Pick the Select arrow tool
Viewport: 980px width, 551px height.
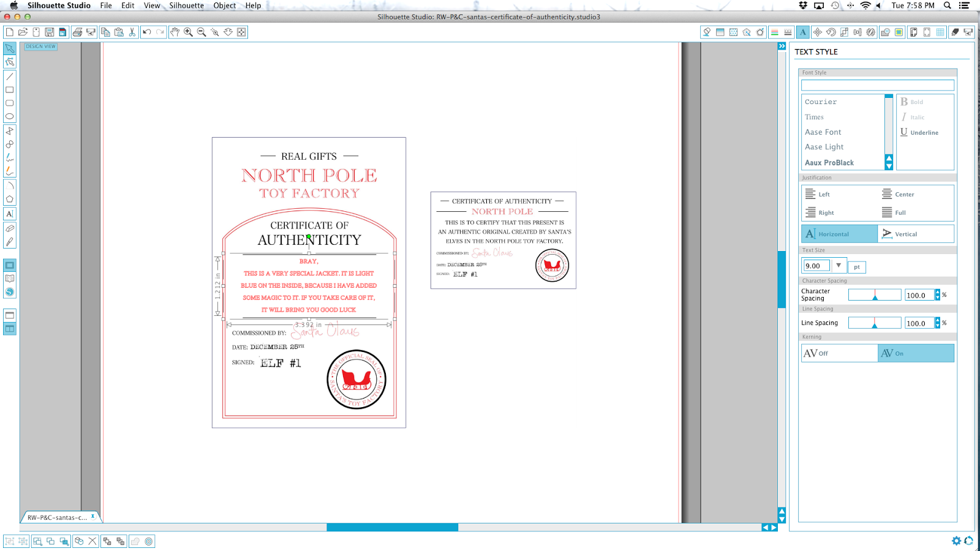10,48
